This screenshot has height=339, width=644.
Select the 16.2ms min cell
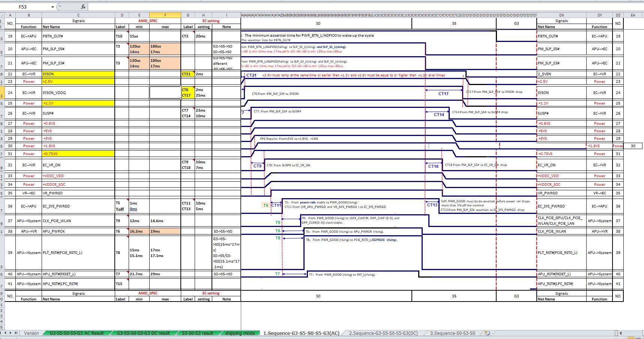(139, 231)
